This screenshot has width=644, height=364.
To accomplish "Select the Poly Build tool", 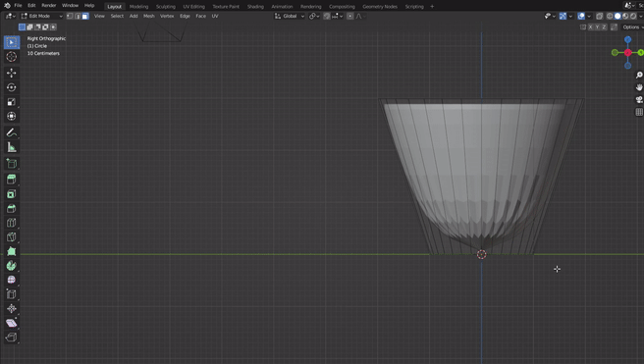I will [x=12, y=251].
